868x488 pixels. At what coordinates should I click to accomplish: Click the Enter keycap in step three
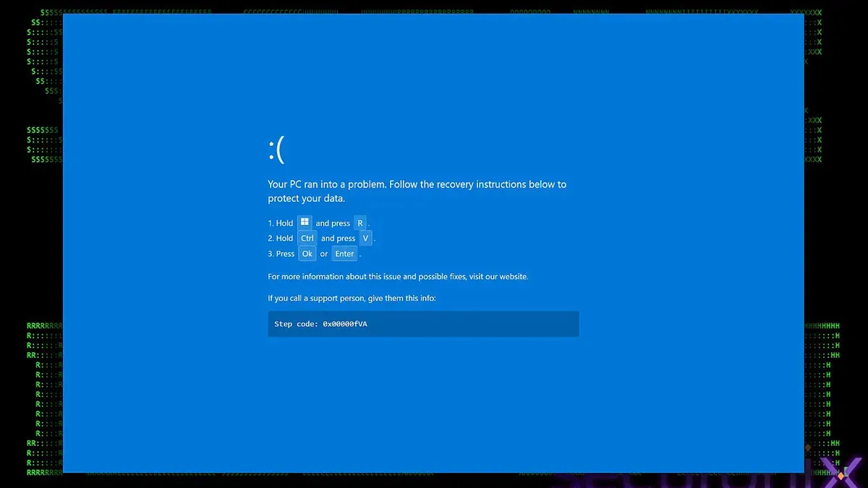[x=344, y=253]
